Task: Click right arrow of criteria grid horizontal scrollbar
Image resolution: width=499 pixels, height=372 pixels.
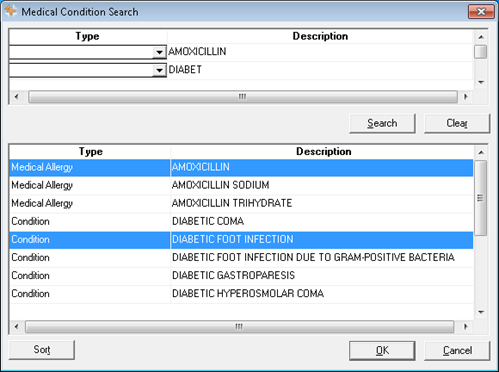Action: coord(466,97)
